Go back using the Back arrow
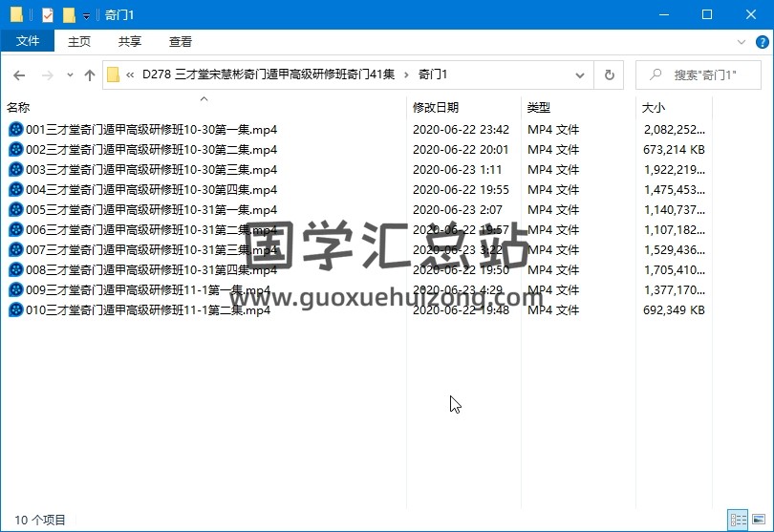The width and height of the screenshot is (774, 532). click(x=19, y=74)
